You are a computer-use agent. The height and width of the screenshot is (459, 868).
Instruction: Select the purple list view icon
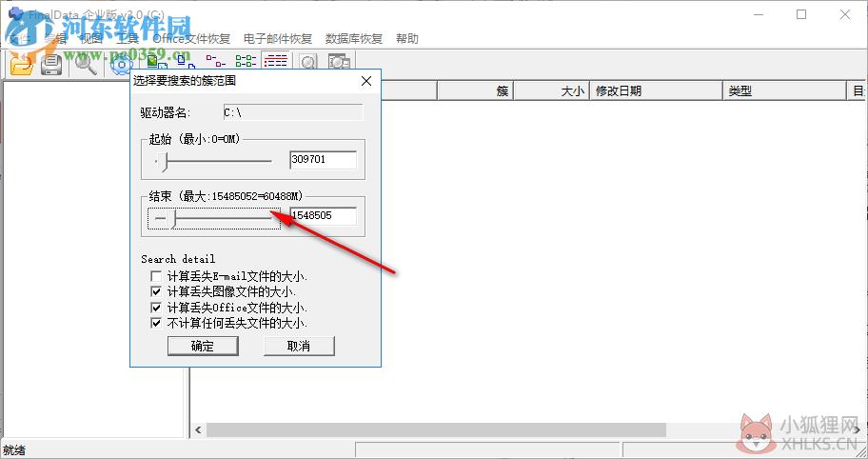click(216, 61)
